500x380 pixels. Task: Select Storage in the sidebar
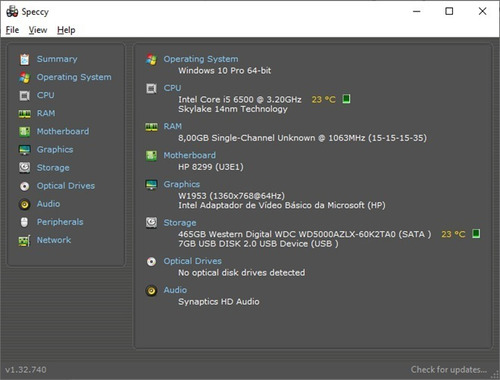[53, 168]
